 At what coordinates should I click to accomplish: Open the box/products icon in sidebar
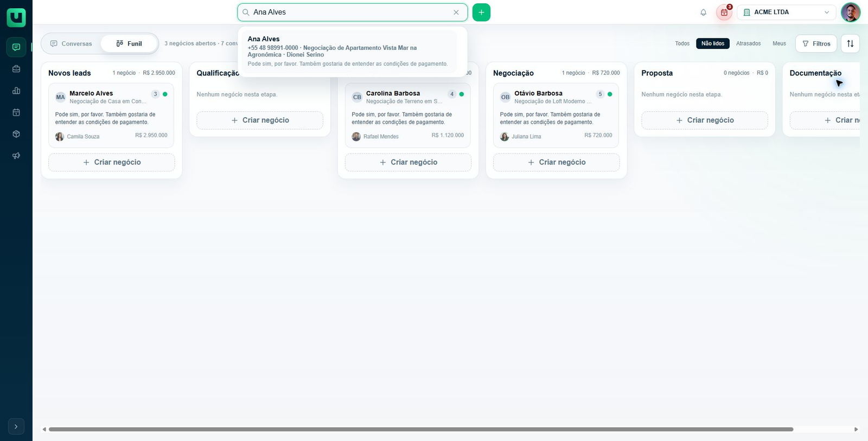pos(16,134)
